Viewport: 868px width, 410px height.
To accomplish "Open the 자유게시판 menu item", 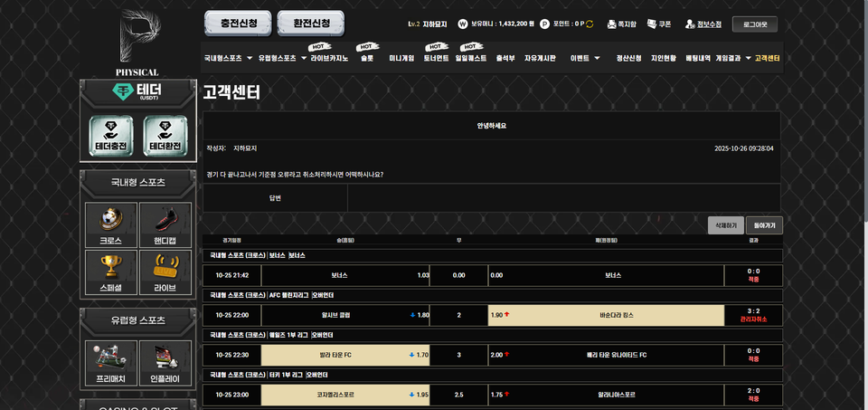I will pos(540,58).
